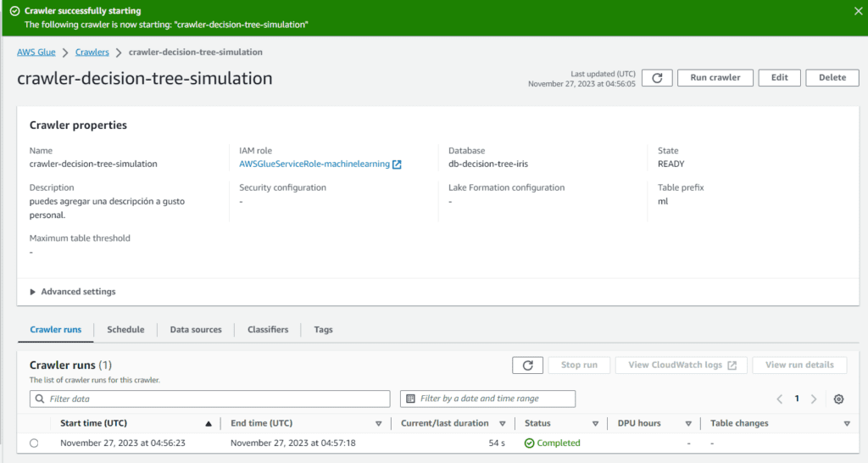Click the calendar icon in date range filter
Screen dimensions: 868x463
point(411,399)
